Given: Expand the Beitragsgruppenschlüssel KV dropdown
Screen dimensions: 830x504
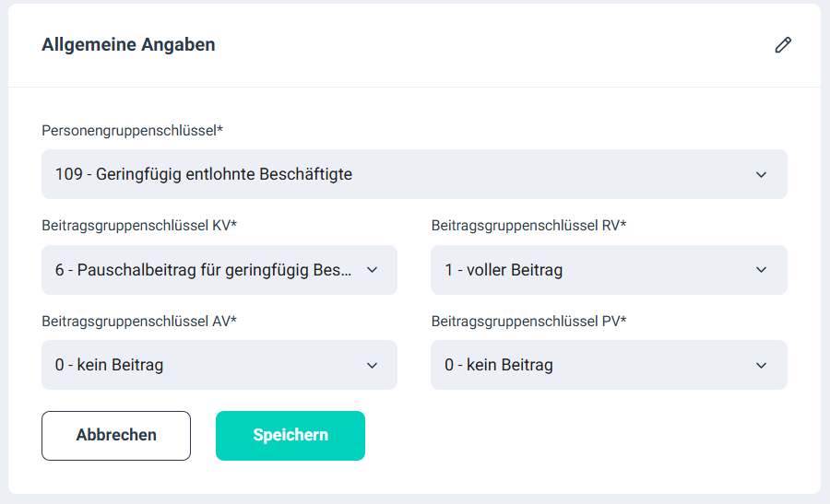Looking at the screenshot, I should (219, 270).
